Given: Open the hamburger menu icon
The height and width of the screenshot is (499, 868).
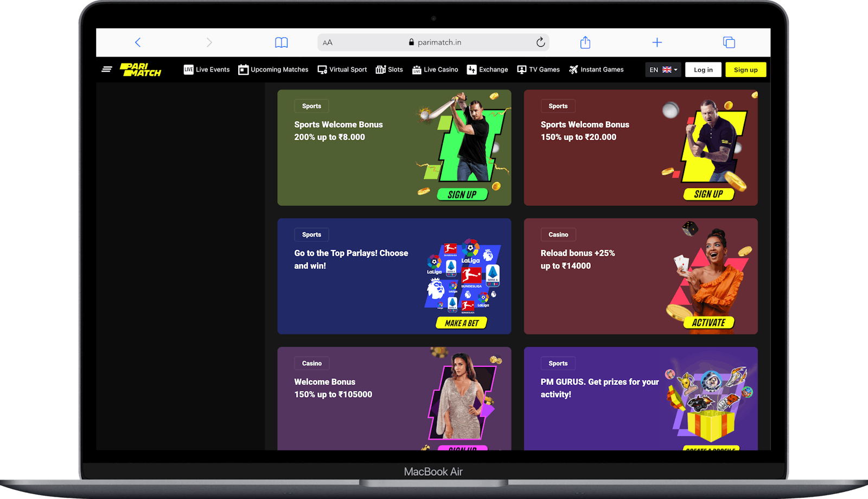Looking at the screenshot, I should pos(107,70).
